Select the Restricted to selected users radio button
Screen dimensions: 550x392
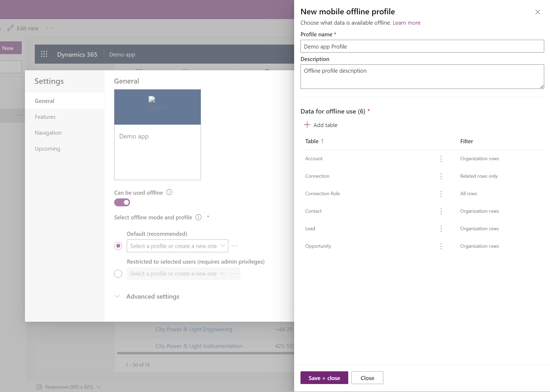tap(118, 273)
